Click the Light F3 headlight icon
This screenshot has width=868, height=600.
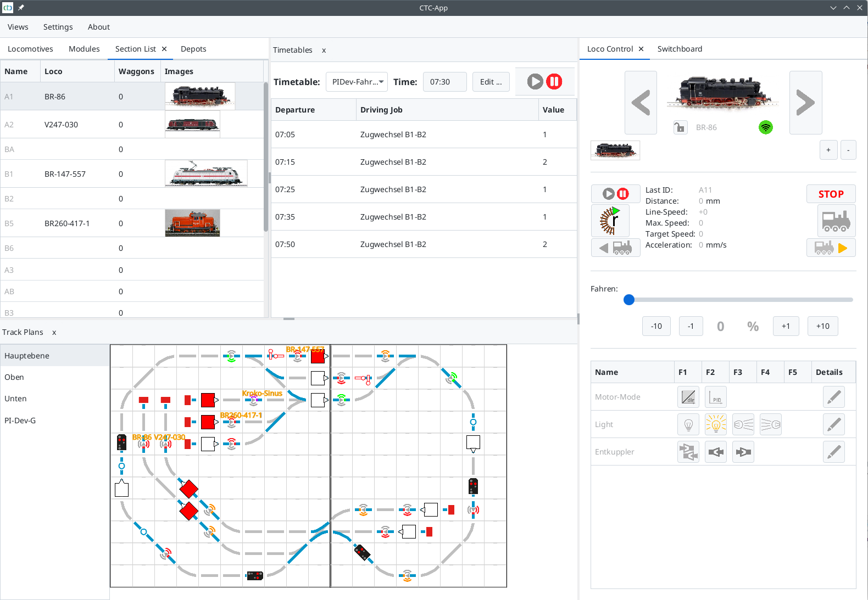pyautogui.click(x=743, y=424)
